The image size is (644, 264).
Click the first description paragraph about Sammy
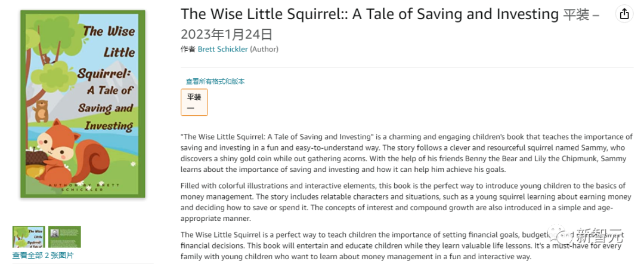coord(405,154)
